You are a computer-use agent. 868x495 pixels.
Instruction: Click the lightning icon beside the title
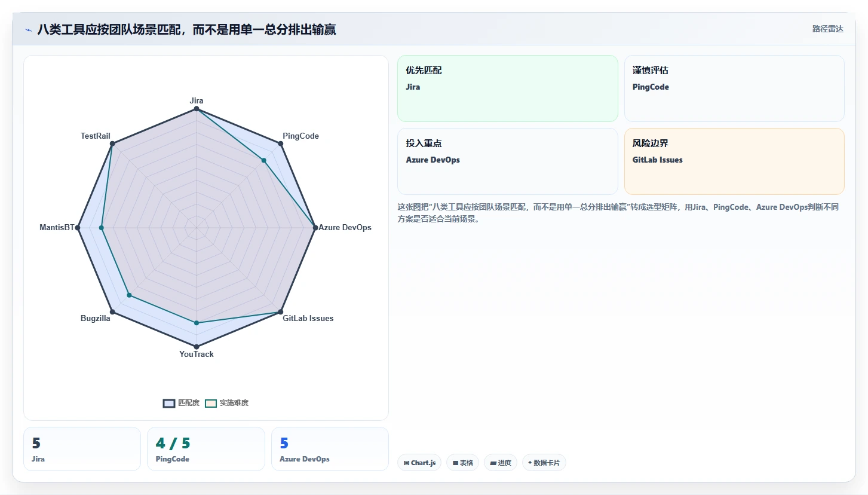(28, 29)
